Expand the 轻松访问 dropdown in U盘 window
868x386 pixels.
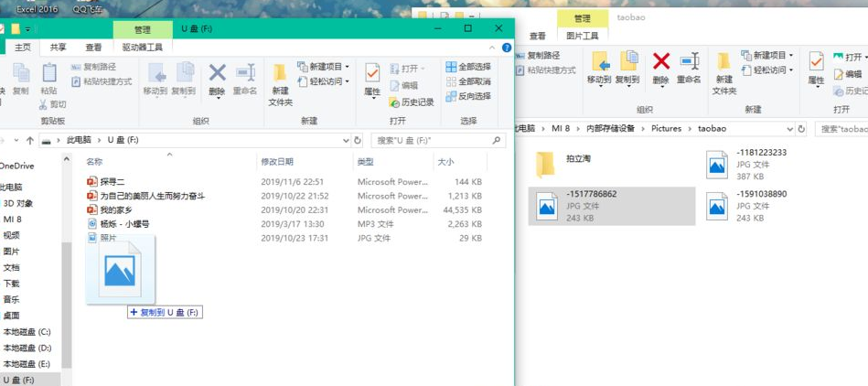point(348,81)
